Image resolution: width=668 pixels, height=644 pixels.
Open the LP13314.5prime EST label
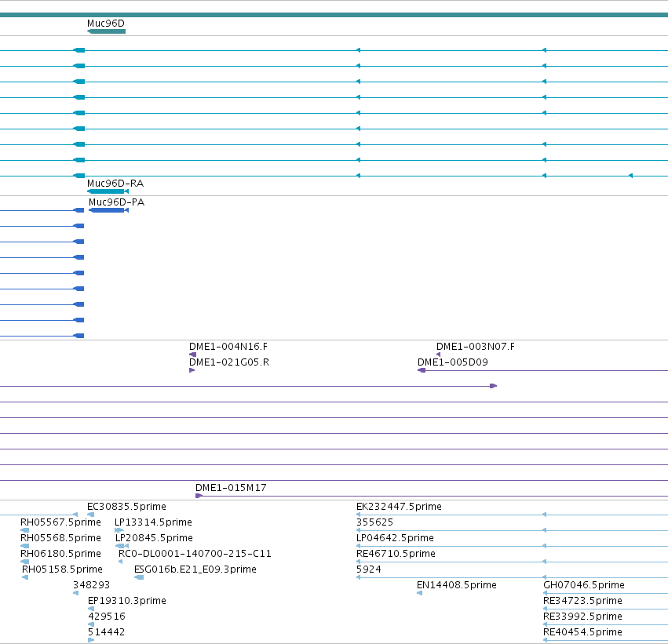point(153,522)
